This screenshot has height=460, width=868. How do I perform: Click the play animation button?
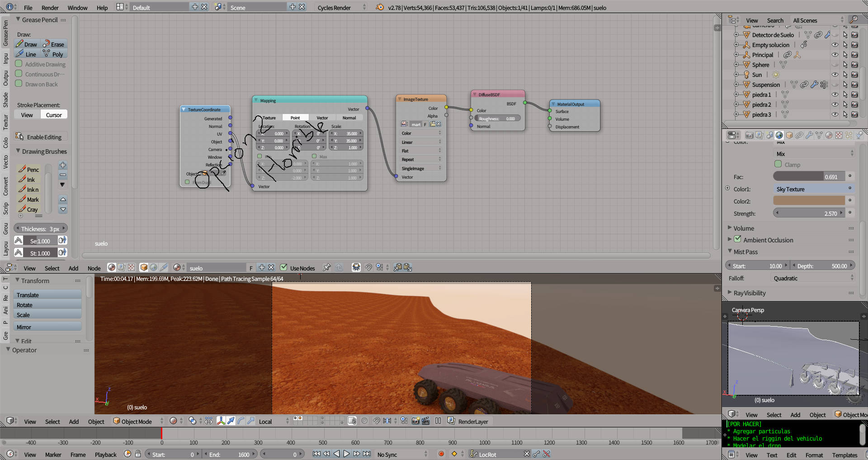346,454
